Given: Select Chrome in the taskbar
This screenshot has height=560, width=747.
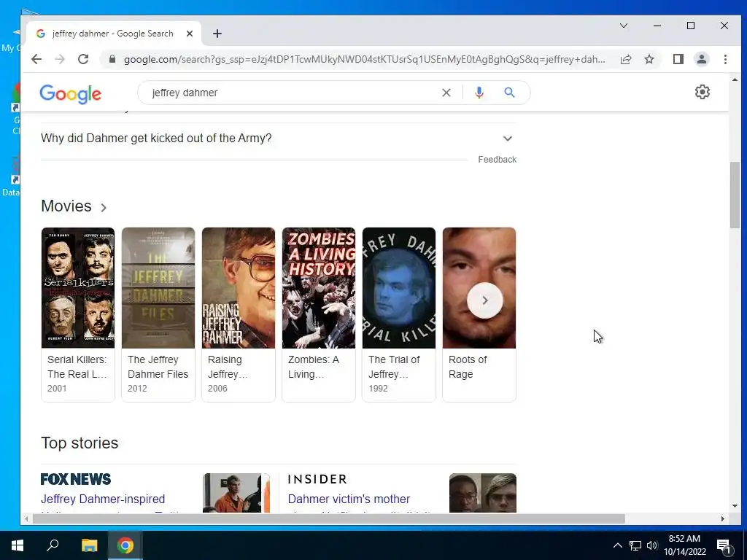Looking at the screenshot, I should [x=125, y=545].
